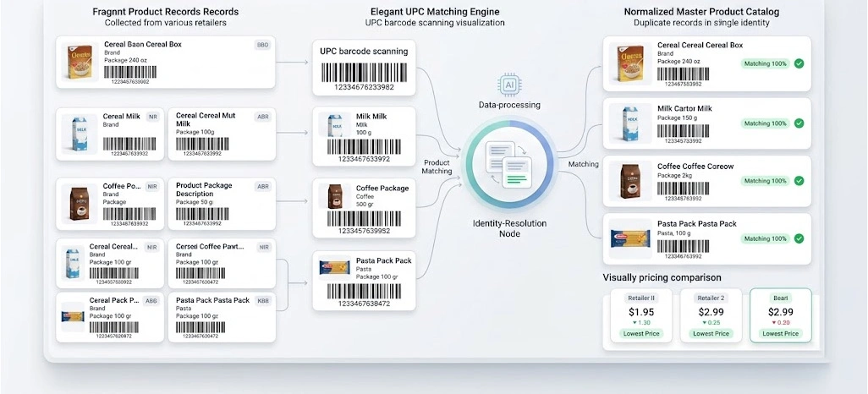Click the Coffee Coffee Coreow title
This screenshot has height=394, width=868.
[x=695, y=166]
